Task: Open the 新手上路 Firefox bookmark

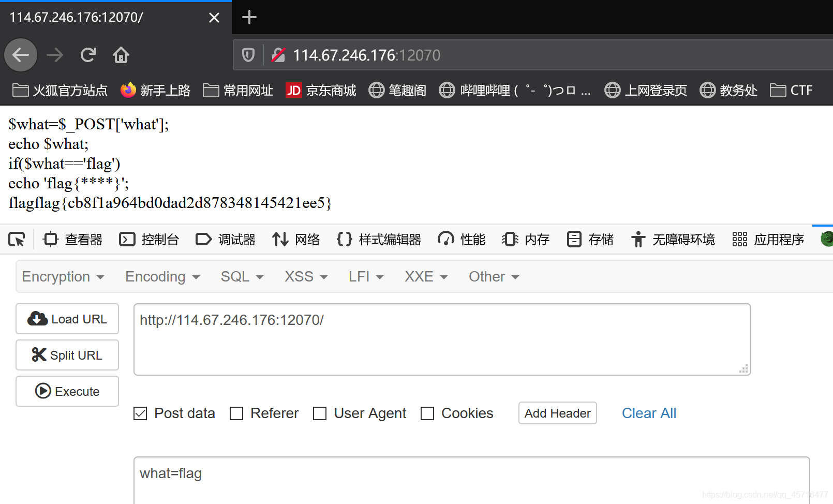Action: pos(155,91)
